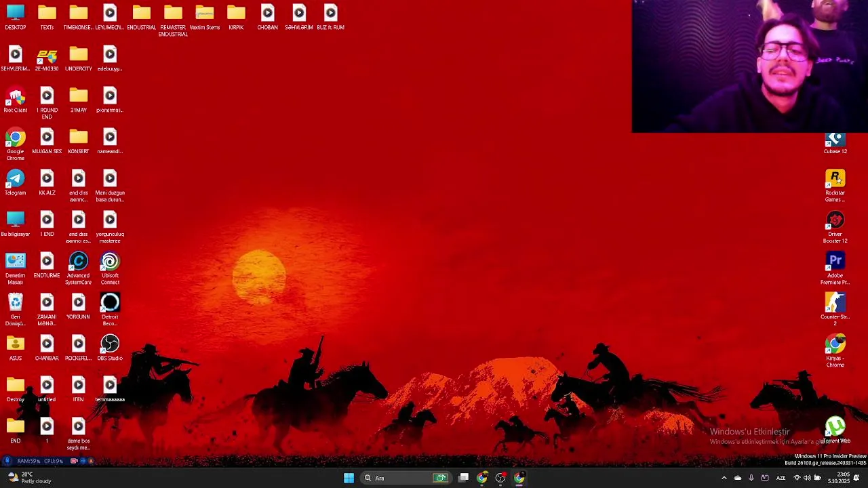Open the notifications bell icon

pos(856,478)
